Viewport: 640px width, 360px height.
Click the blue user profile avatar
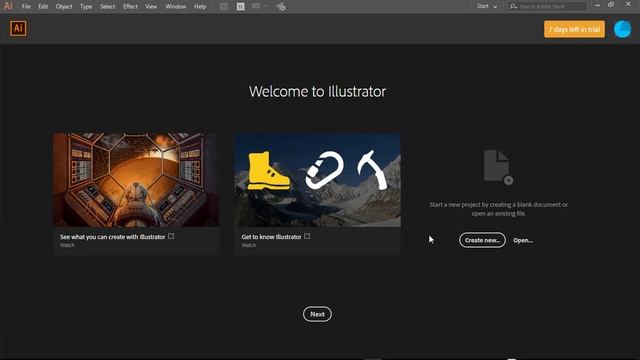622,29
